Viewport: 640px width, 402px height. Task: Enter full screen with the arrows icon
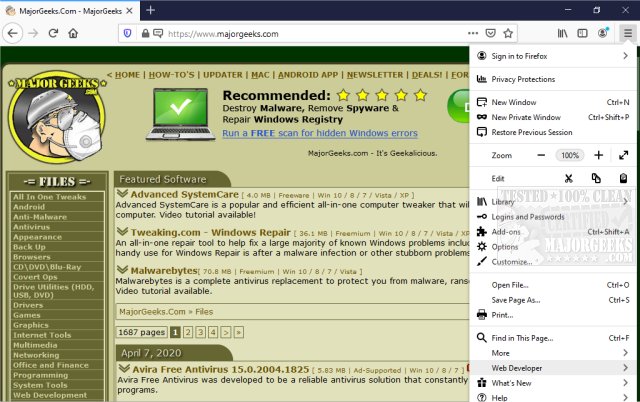click(623, 155)
